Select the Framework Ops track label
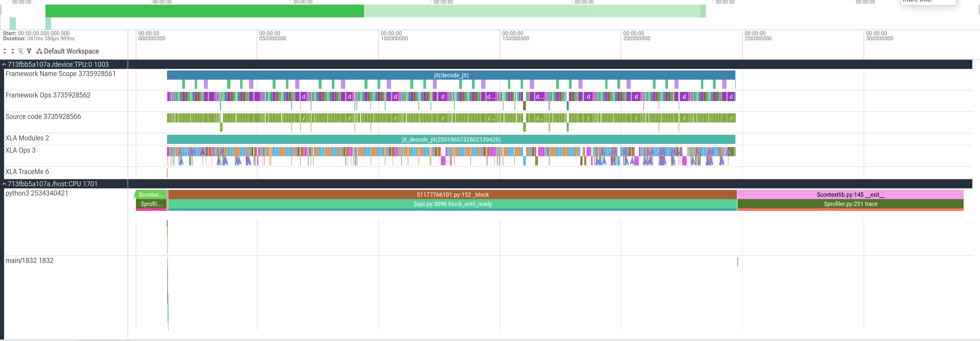 [x=48, y=95]
